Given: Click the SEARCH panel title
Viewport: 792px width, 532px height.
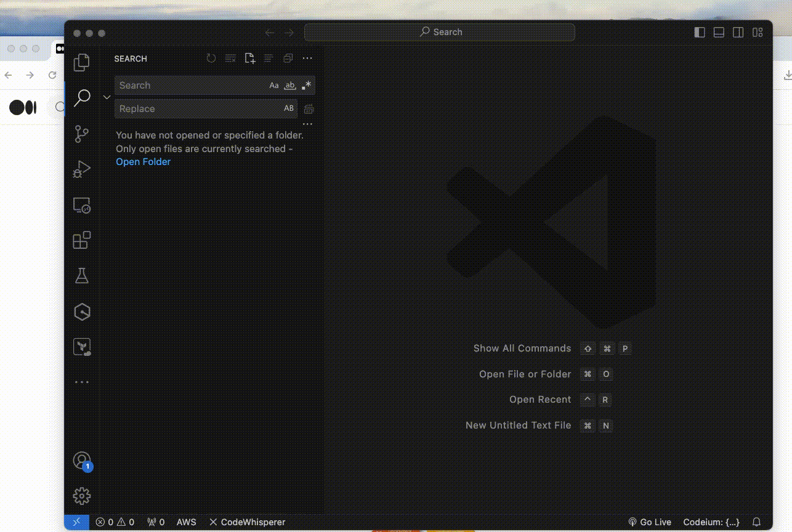Looking at the screenshot, I should pyautogui.click(x=131, y=59).
